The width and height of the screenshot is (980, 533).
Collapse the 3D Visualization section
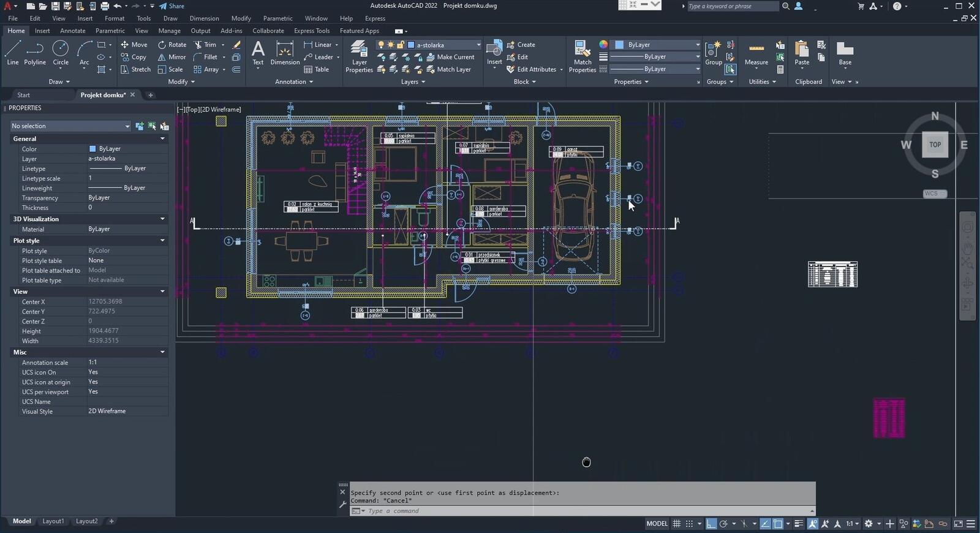[x=162, y=219]
